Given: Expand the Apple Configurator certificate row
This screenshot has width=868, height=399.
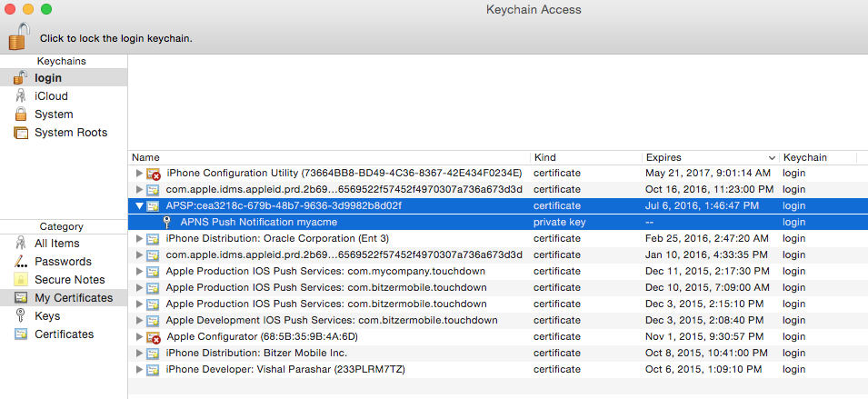Looking at the screenshot, I should (139, 336).
